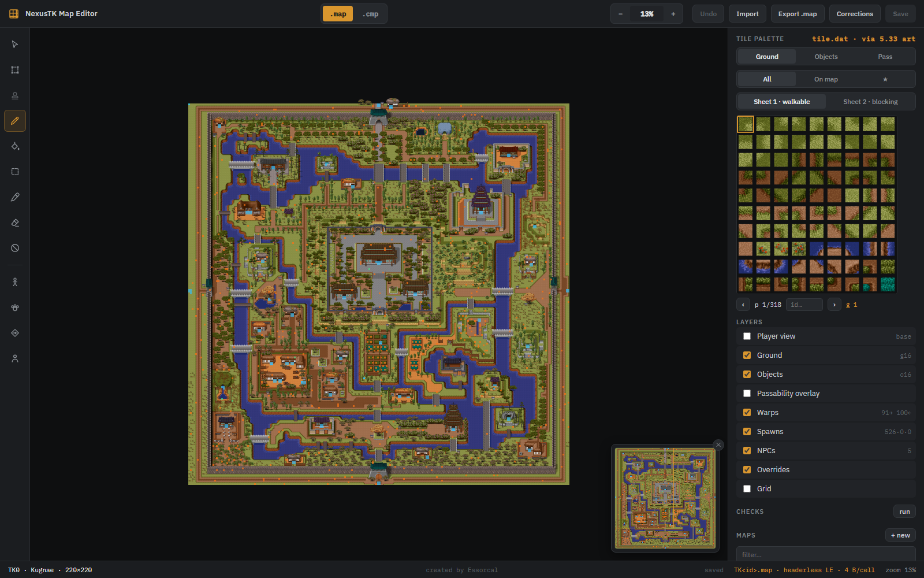Focus the tile id input field

804,305
